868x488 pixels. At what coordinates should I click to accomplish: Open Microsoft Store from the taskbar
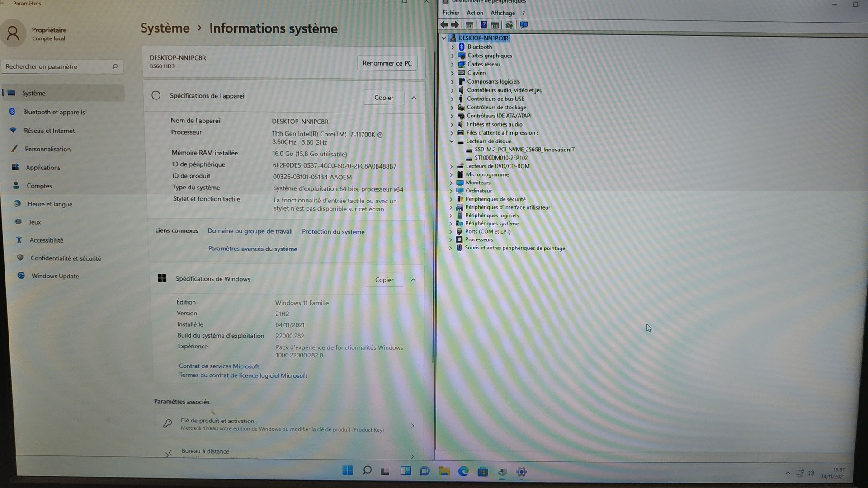482,472
